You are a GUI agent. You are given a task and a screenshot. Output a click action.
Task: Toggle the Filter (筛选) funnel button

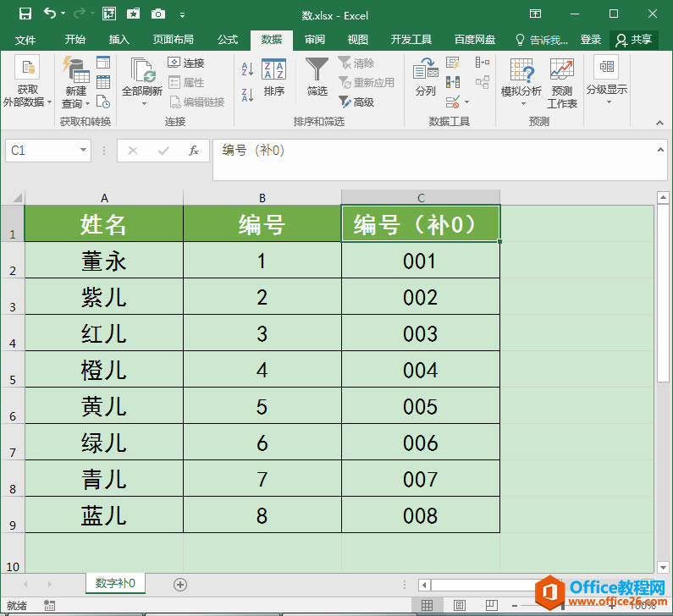pos(317,77)
